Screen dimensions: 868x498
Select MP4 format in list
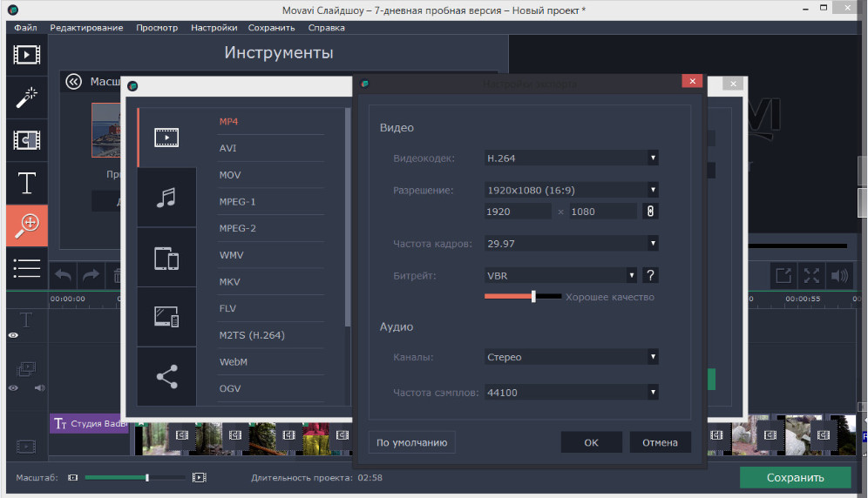(228, 122)
